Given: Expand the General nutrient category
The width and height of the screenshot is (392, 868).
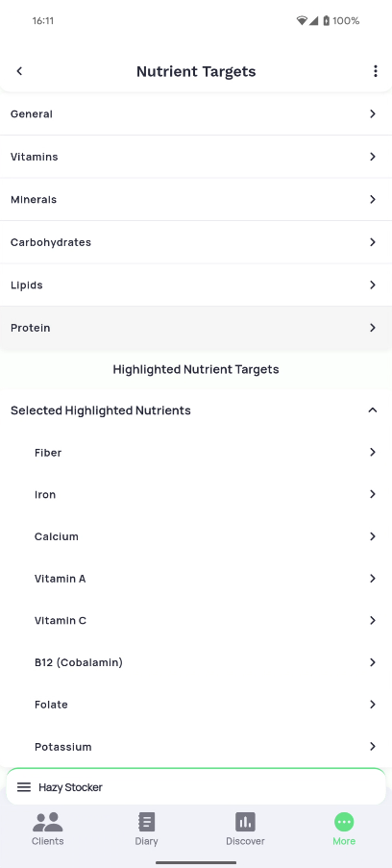Looking at the screenshot, I should click(196, 113).
